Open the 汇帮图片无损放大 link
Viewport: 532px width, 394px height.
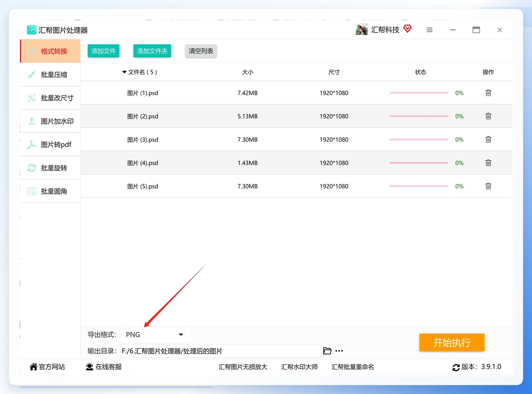(x=243, y=367)
